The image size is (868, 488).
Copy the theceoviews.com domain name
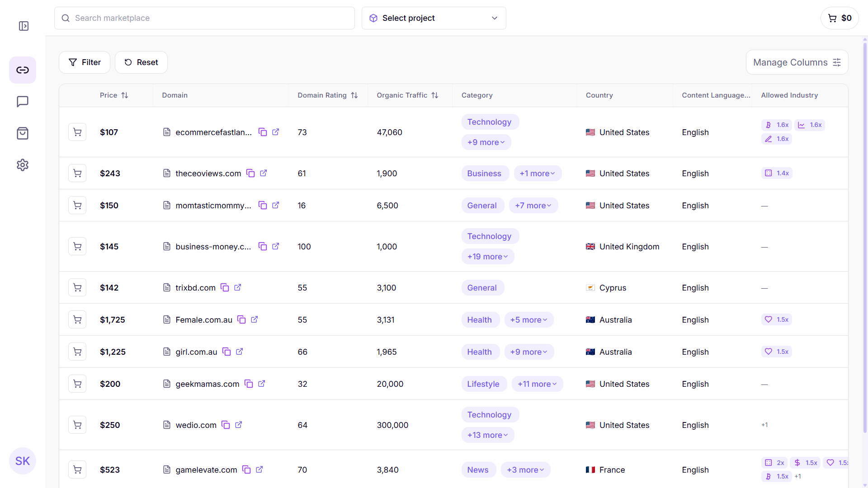[251, 173]
